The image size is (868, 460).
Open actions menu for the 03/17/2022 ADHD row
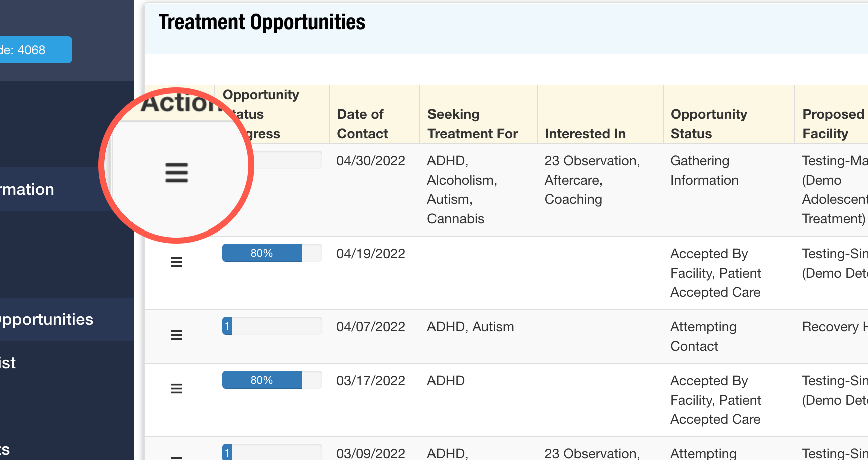(x=176, y=388)
